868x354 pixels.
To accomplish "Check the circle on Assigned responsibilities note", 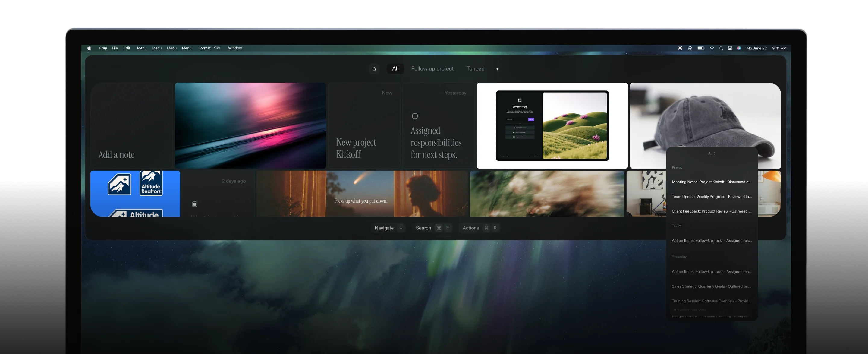I will pyautogui.click(x=415, y=116).
